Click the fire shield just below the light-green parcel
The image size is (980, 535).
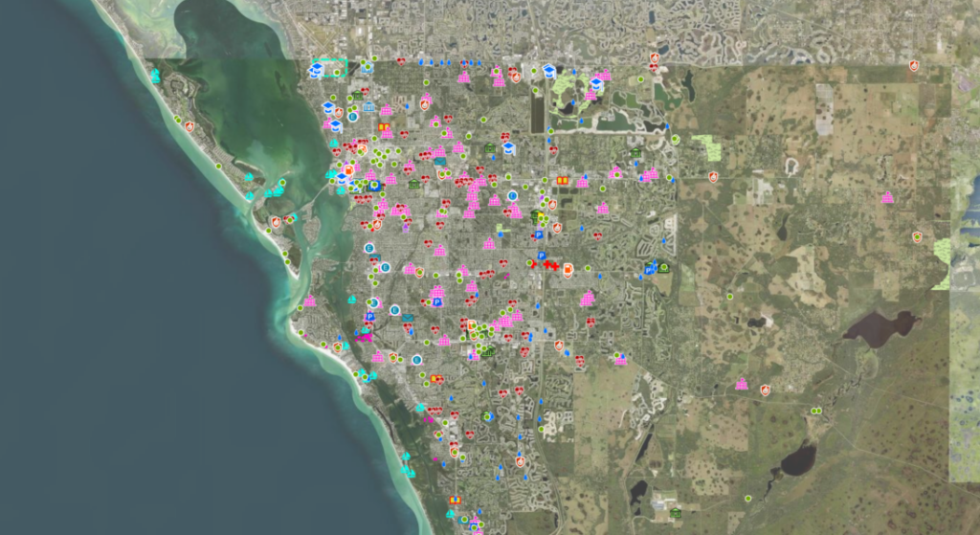point(713,177)
